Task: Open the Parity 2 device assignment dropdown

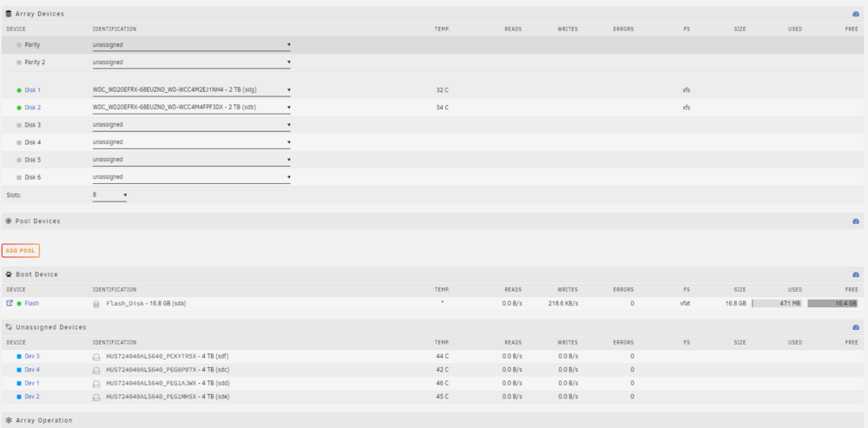Action: 192,63
